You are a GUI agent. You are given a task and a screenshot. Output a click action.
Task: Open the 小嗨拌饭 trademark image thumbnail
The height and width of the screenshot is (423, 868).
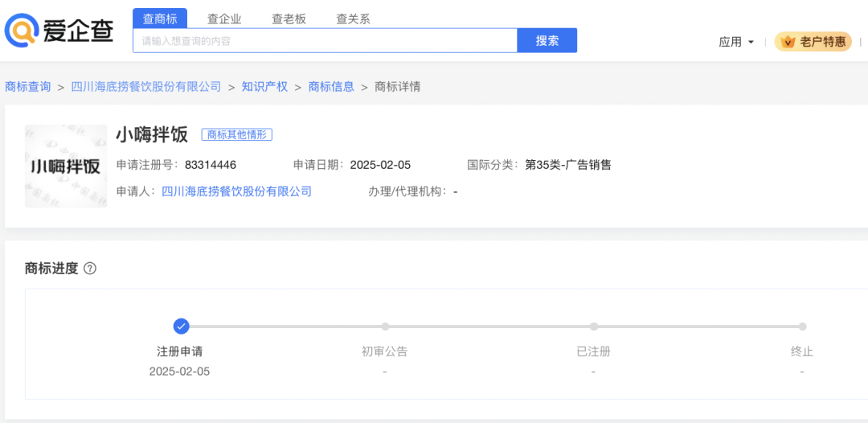pos(66,166)
